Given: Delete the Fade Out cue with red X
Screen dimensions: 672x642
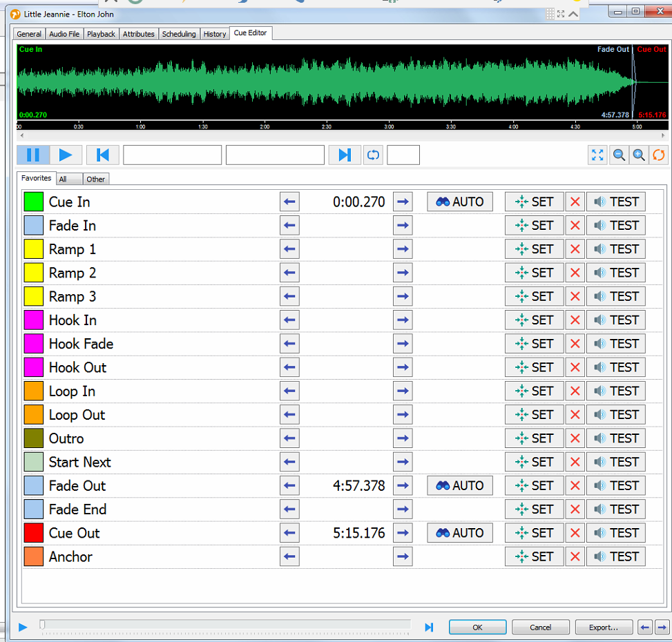Looking at the screenshot, I should click(575, 485).
